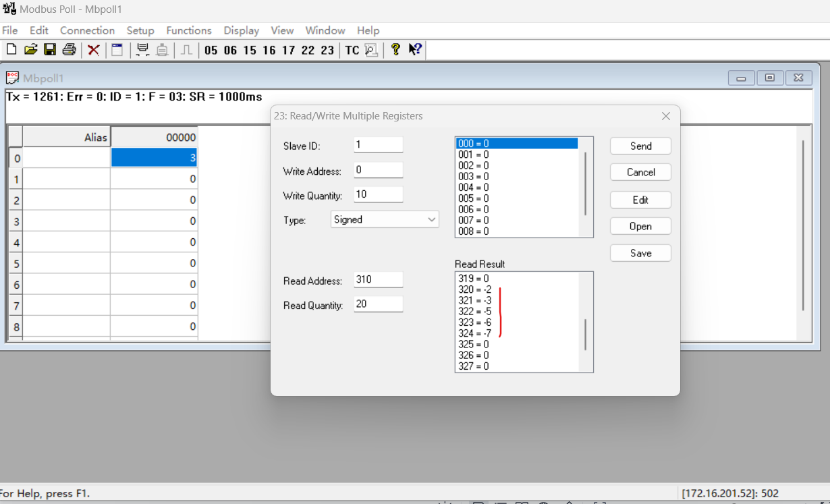
Task: Open the Functions menu
Action: (189, 30)
